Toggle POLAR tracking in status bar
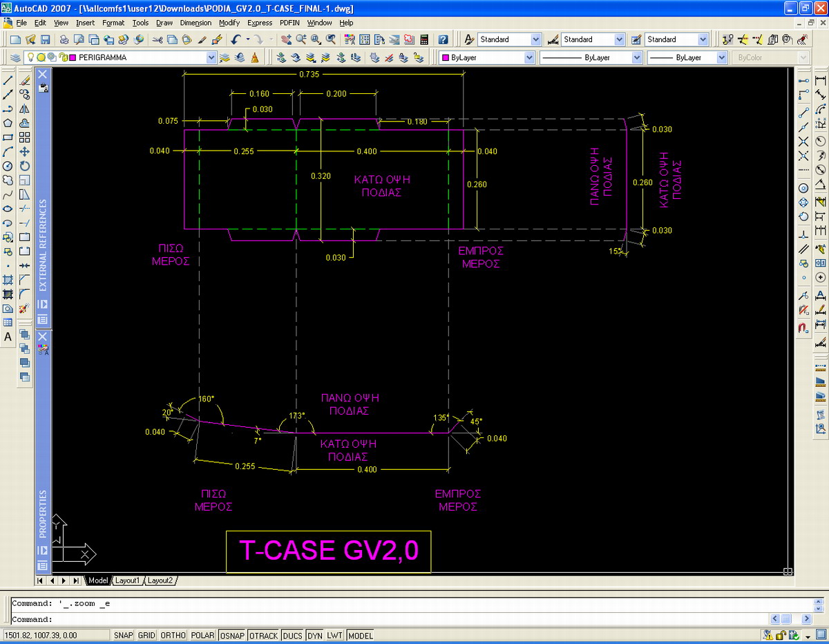Screen dimensions: 829x644 (202, 635)
